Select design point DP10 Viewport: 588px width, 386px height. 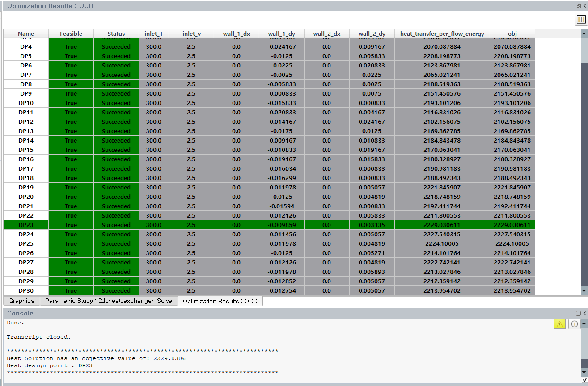click(26, 103)
